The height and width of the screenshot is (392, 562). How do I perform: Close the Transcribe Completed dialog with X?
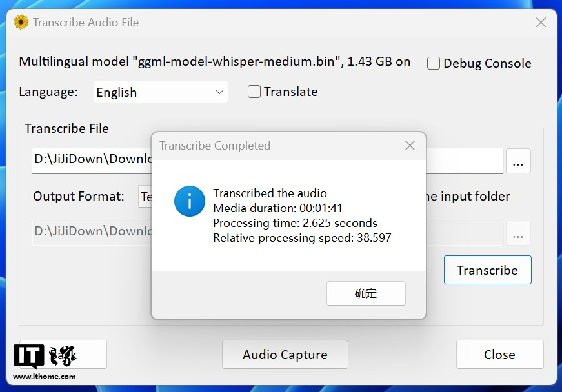[x=410, y=146]
